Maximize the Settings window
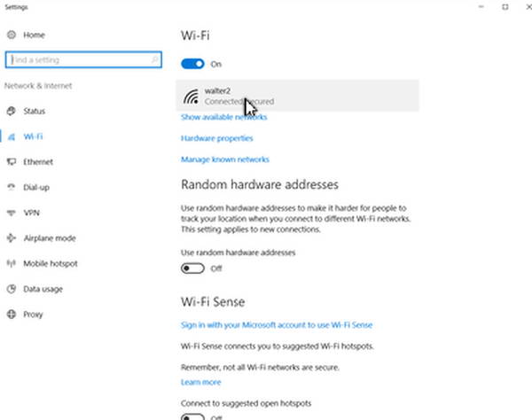This screenshot has width=532, height=420. click(x=505, y=6)
